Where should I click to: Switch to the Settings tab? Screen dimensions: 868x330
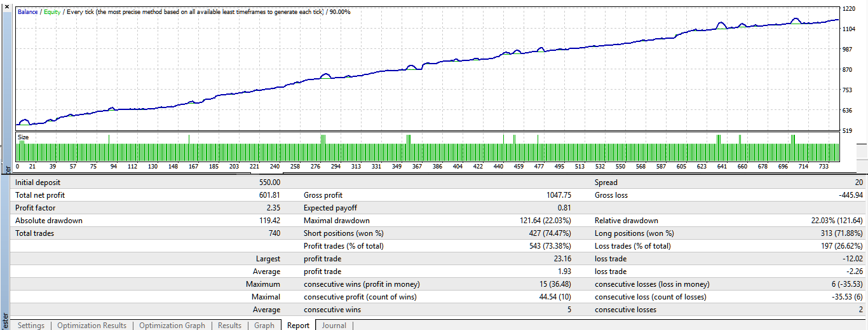(31, 325)
